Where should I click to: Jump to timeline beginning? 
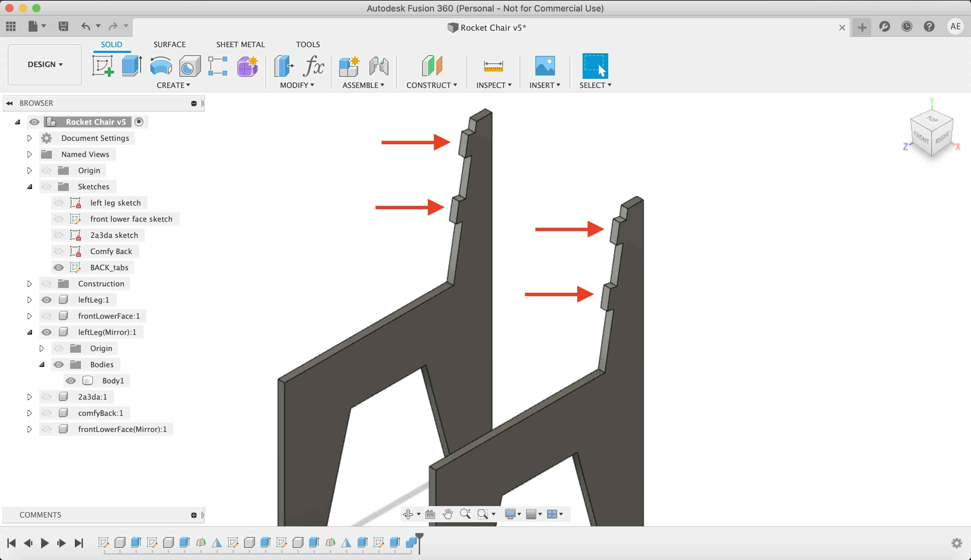(11, 543)
